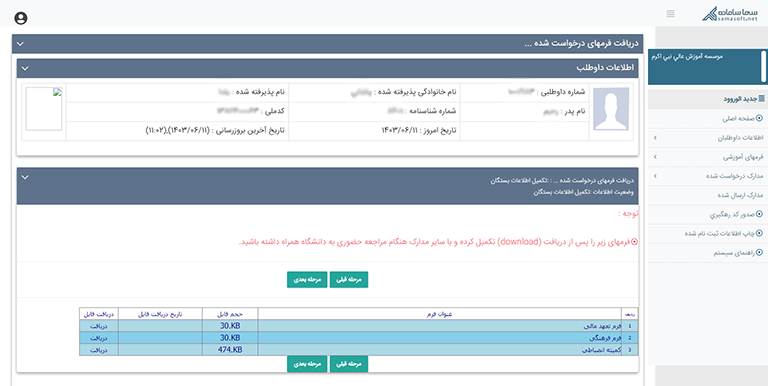Collapse the تکمیل اطلاعات بستگان panel
The image size is (768, 386).
pyautogui.click(x=25, y=177)
